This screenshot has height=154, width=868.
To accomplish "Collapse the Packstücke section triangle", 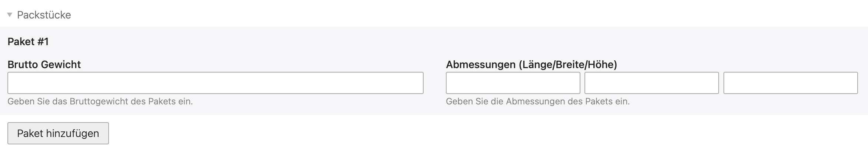I will pyautogui.click(x=10, y=15).
